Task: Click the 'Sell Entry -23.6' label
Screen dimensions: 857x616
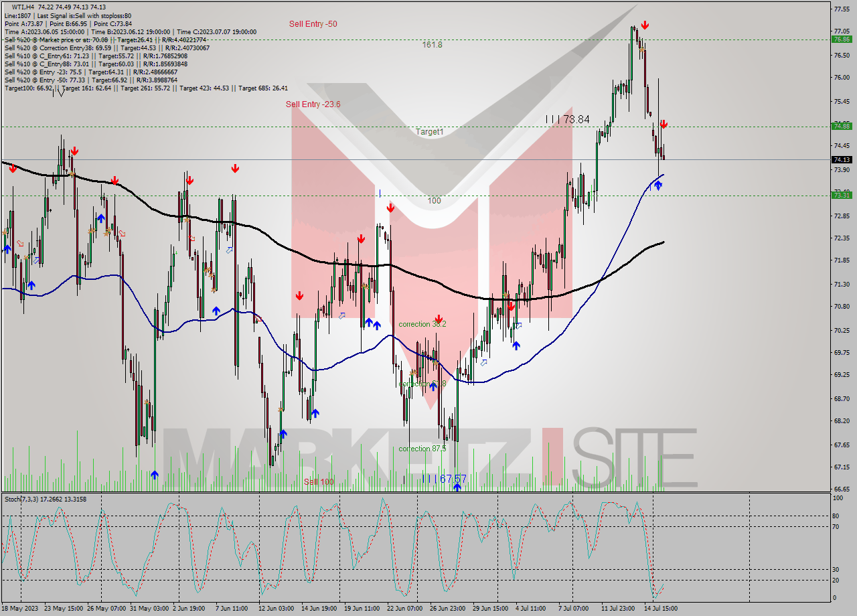Action: click(x=313, y=104)
